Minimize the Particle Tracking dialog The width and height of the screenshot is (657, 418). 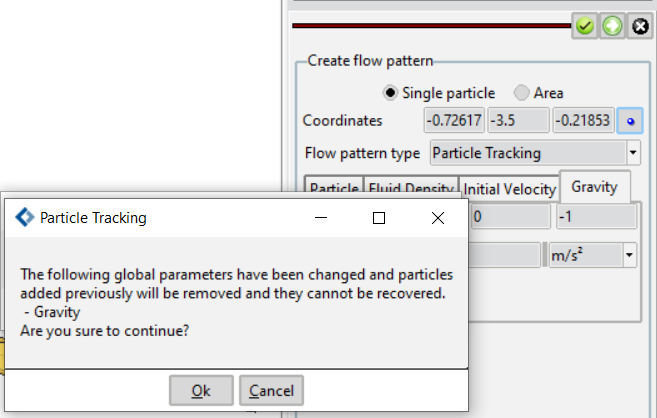click(x=321, y=218)
